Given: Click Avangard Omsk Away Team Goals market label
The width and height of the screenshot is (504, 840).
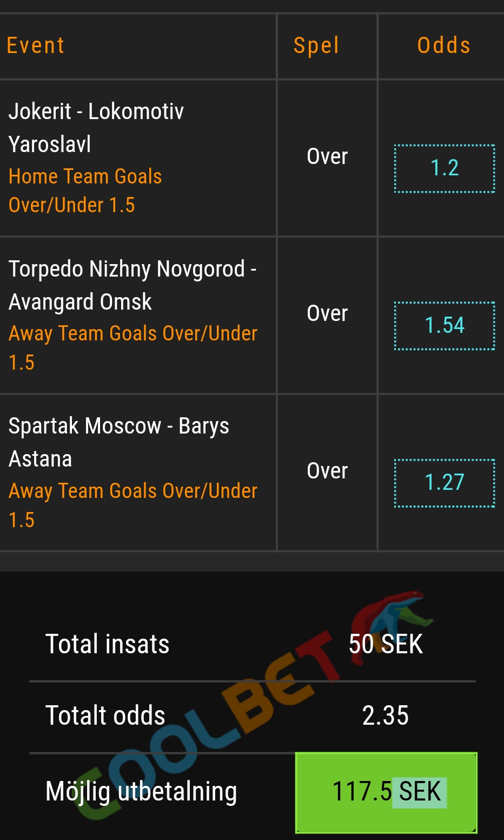Looking at the screenshot, I should coord(133,347).
